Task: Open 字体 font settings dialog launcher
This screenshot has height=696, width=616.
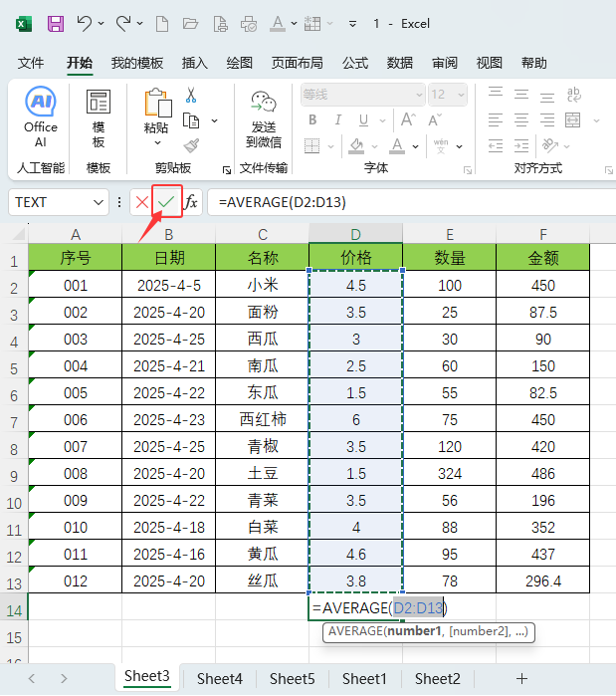Action: coord(468,170)
